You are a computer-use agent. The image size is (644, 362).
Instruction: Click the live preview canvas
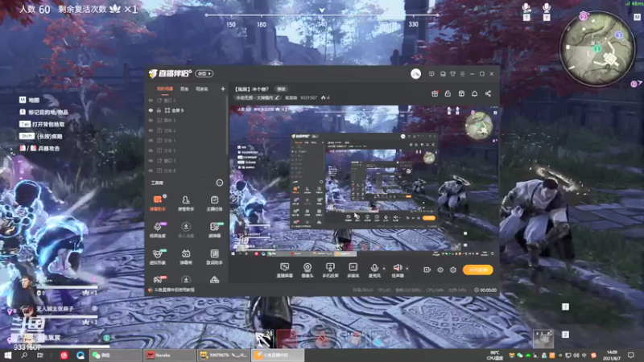[364, 182]
